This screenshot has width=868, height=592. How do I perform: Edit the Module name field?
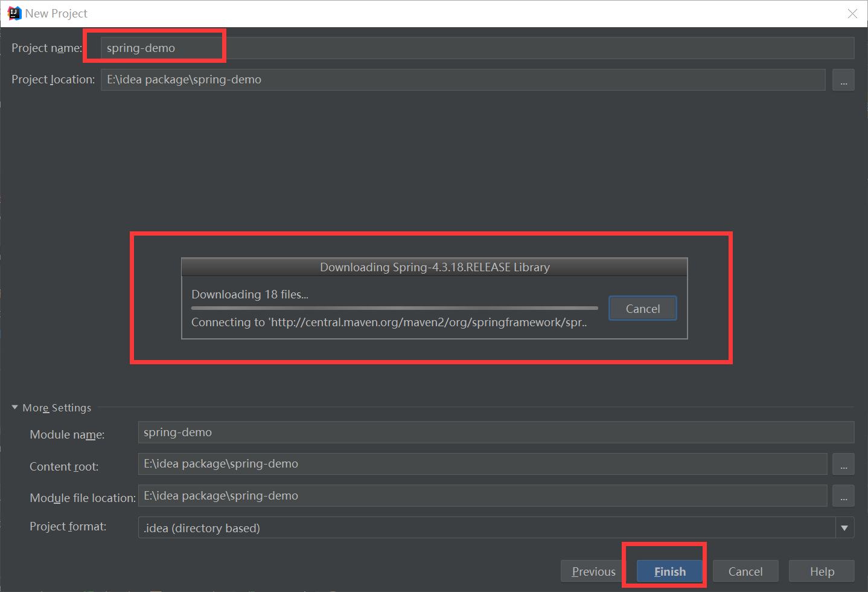point(496,433)
